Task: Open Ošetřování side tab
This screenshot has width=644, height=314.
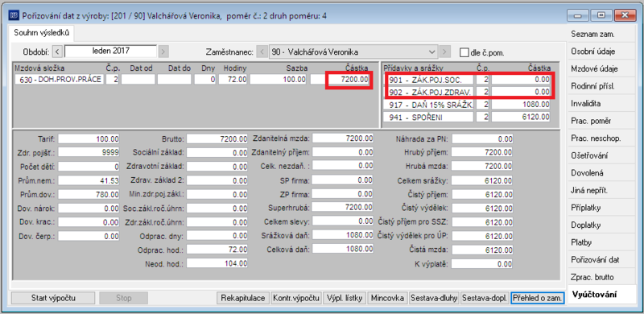Action: [602, 155]
